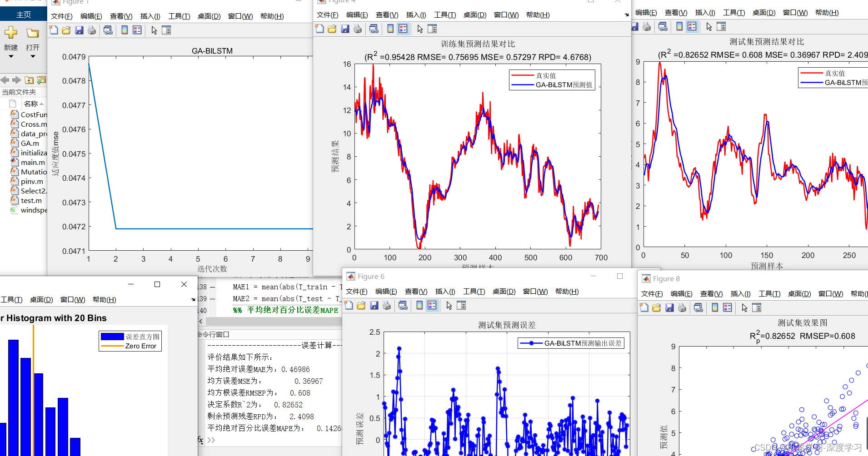
Task: Open 桌面(D) menu in test-set comparison figure
Action: tap(764, 13)
